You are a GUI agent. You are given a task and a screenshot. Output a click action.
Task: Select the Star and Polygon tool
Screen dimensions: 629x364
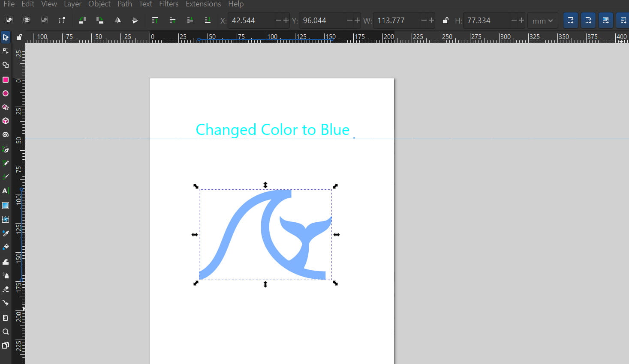click(x=6, y=107)
